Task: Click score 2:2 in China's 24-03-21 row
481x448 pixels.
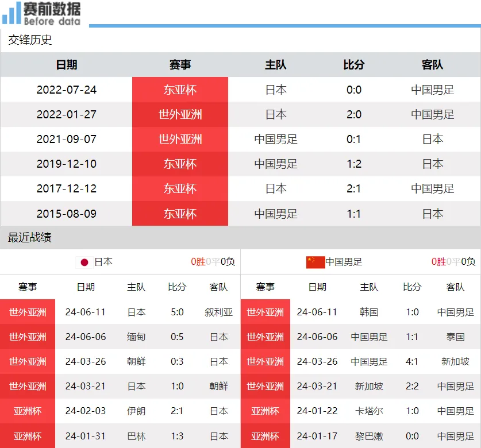Action: (412, 386)
